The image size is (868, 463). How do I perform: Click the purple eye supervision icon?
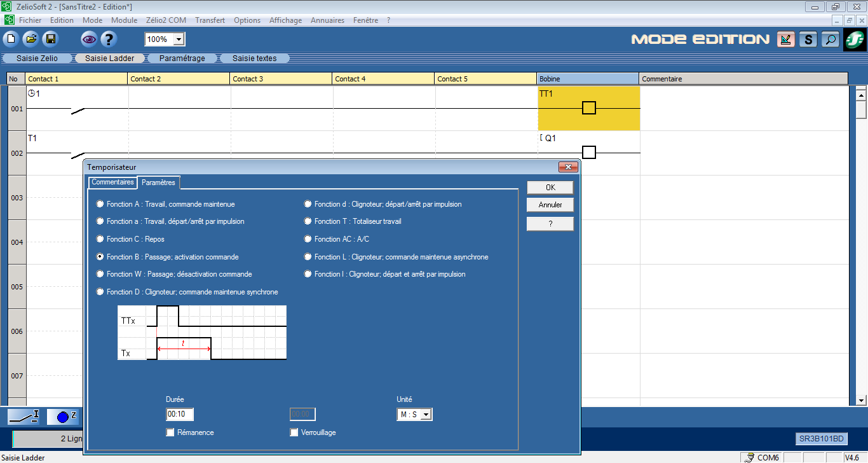(x=89, y=39)
